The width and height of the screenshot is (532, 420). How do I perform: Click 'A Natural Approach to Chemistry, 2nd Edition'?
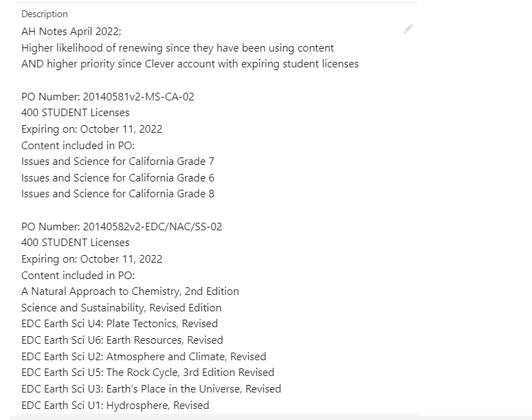click(x=131, y=291)
